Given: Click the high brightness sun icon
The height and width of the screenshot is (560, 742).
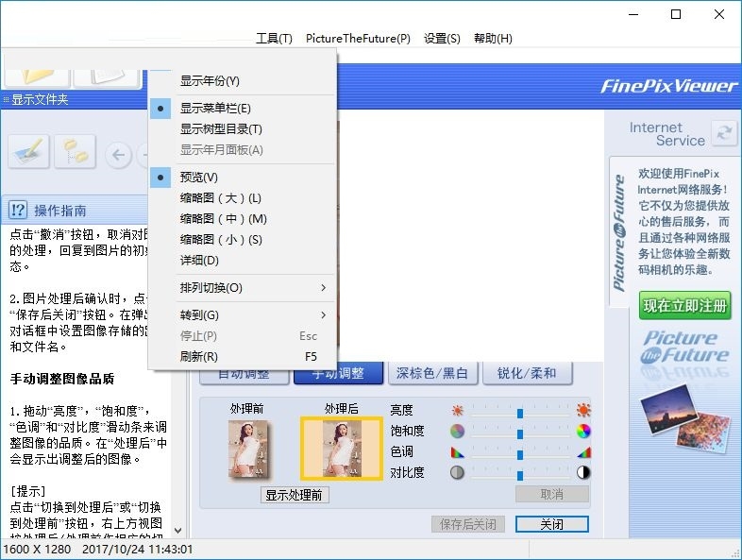Looking at the screenshot, I should click(583, 410).
